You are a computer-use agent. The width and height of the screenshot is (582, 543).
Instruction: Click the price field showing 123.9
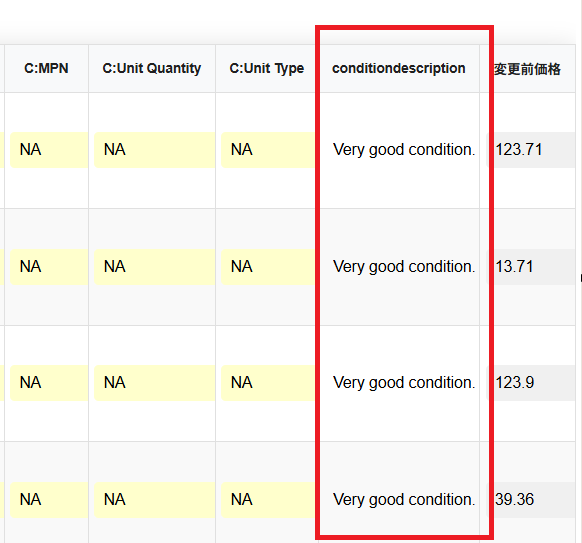coord(531,383)
